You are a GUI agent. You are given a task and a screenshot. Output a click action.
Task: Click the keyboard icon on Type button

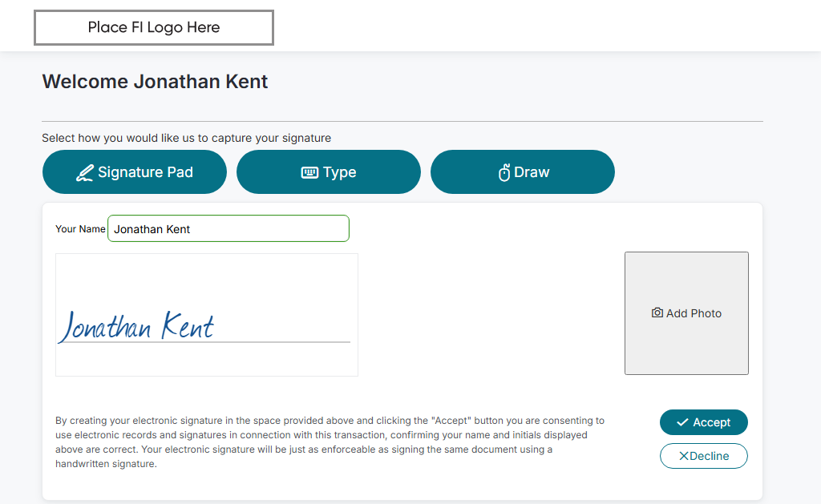coord(309,172)
